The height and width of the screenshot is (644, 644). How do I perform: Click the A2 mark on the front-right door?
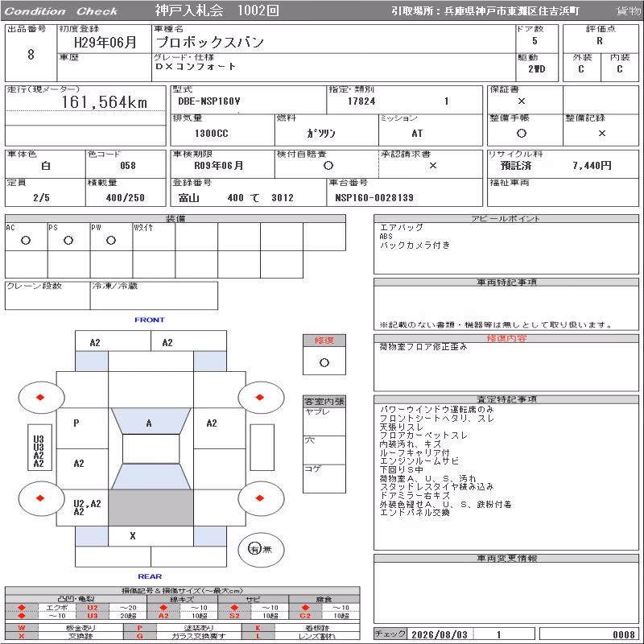pos(212,423)
